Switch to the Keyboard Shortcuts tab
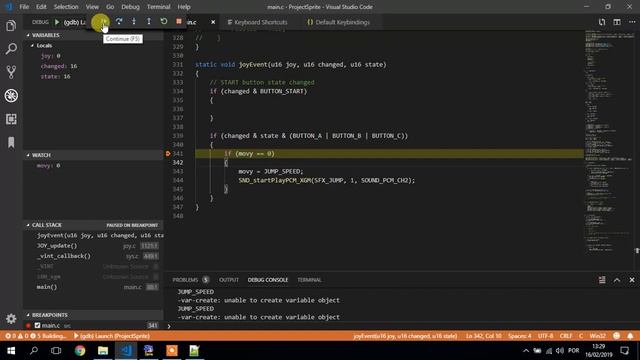 click(x=258, y=22)
